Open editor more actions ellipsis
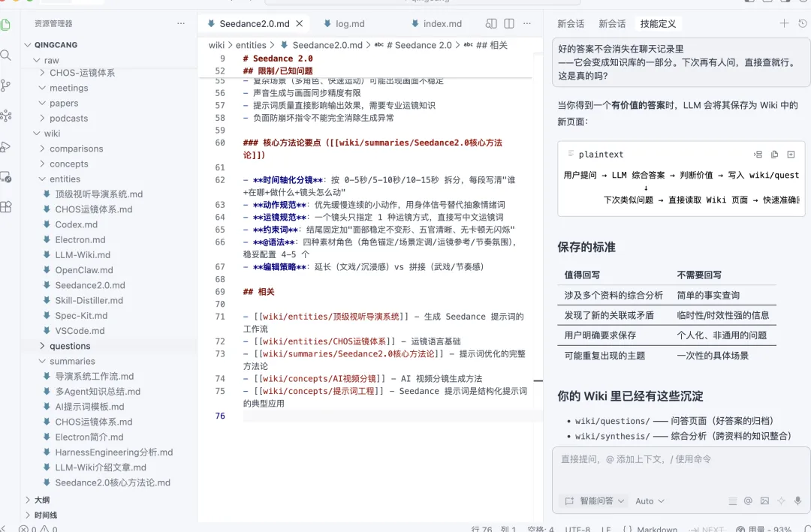Viewport: 811px width, 532px height. tap(527, 23)
